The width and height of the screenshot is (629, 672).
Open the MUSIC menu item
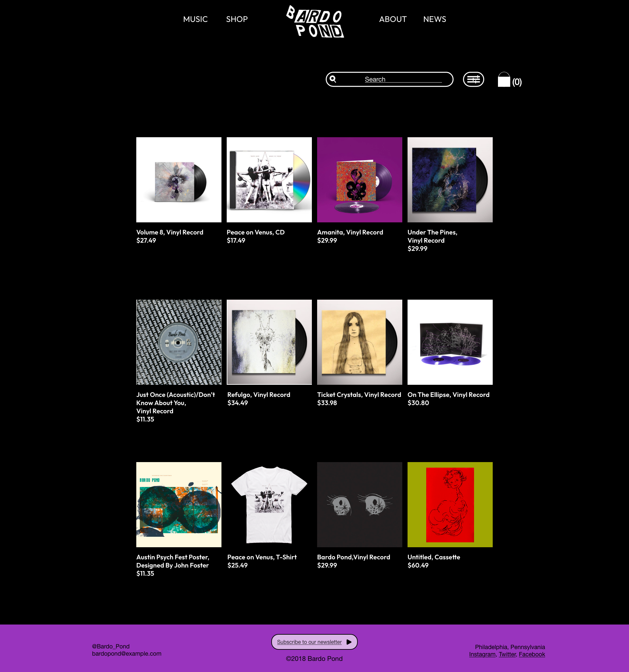coord(196,19)
